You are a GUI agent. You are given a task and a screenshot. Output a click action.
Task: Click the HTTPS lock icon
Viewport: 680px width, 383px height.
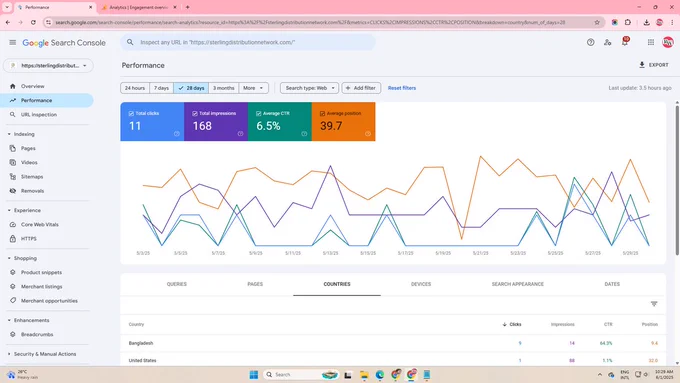point(13,239)
